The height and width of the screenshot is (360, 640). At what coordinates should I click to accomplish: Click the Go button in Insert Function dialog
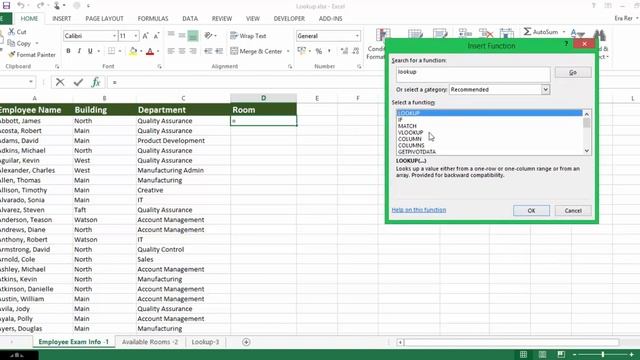point(573,72)
